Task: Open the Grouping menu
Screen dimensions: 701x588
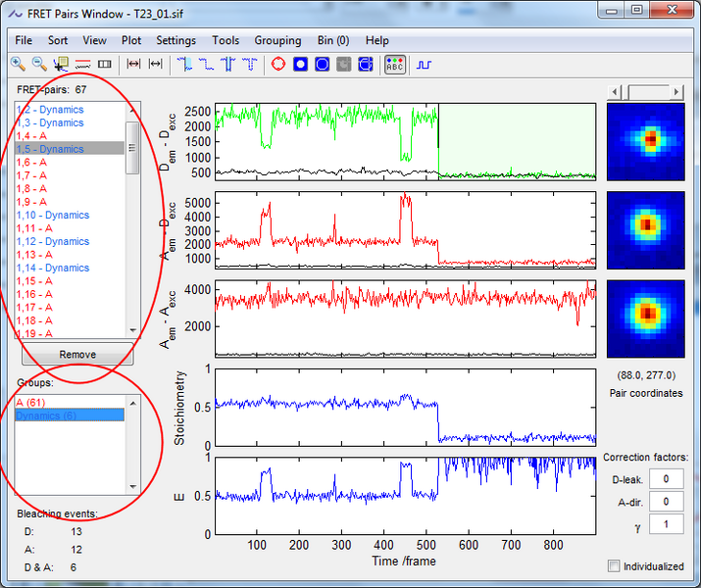Action: tap(277, 40)
